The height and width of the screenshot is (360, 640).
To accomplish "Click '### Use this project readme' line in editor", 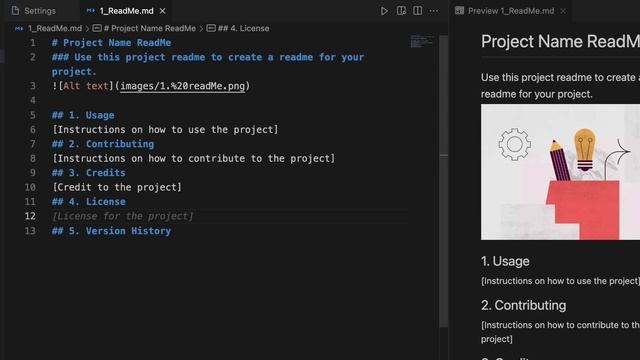I will [x=208, y=64].
